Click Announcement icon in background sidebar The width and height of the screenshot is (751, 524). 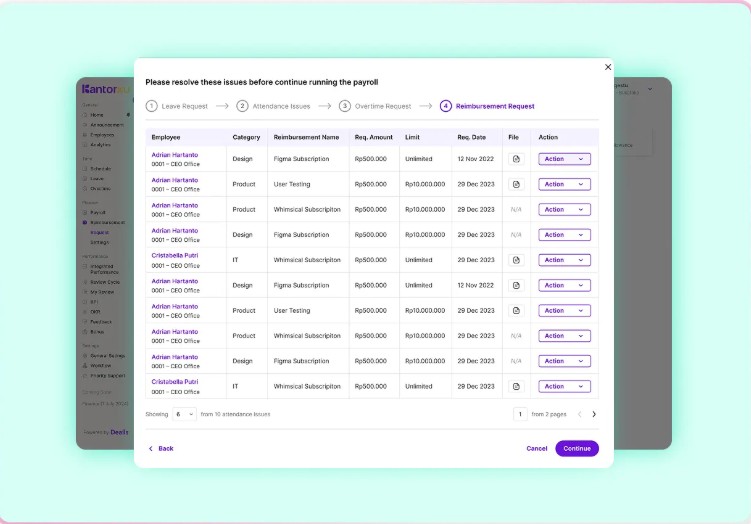pyautogui.click(x=85, y=125)
